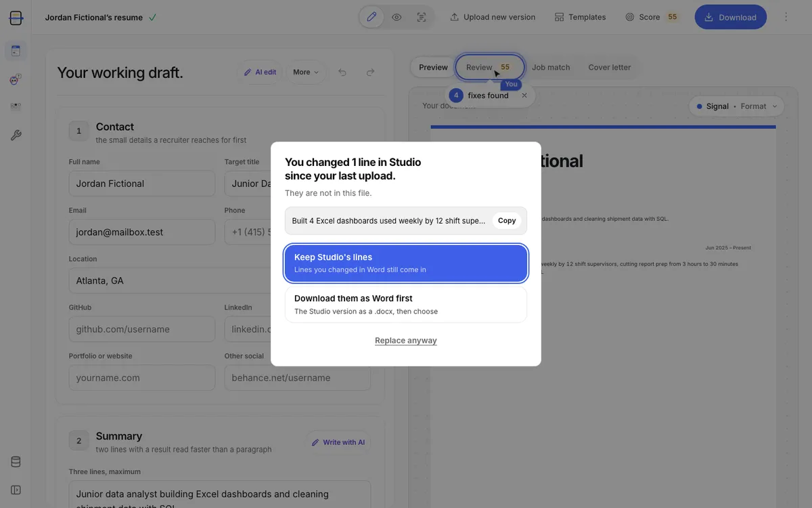812x508 pixels.
Task: Click the Portfolio or website field
Action: [x=142, y=378]
